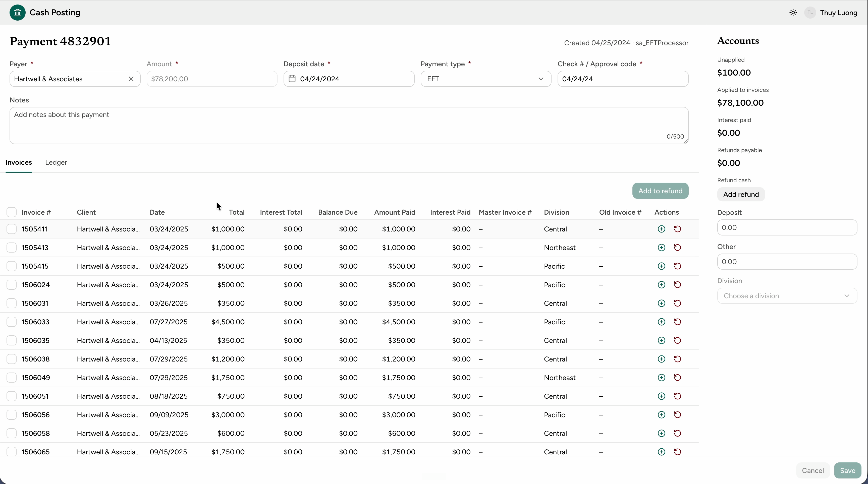This screenshot has height=484, width=868.
Task: Click the Save button
Action: (847, 470)
